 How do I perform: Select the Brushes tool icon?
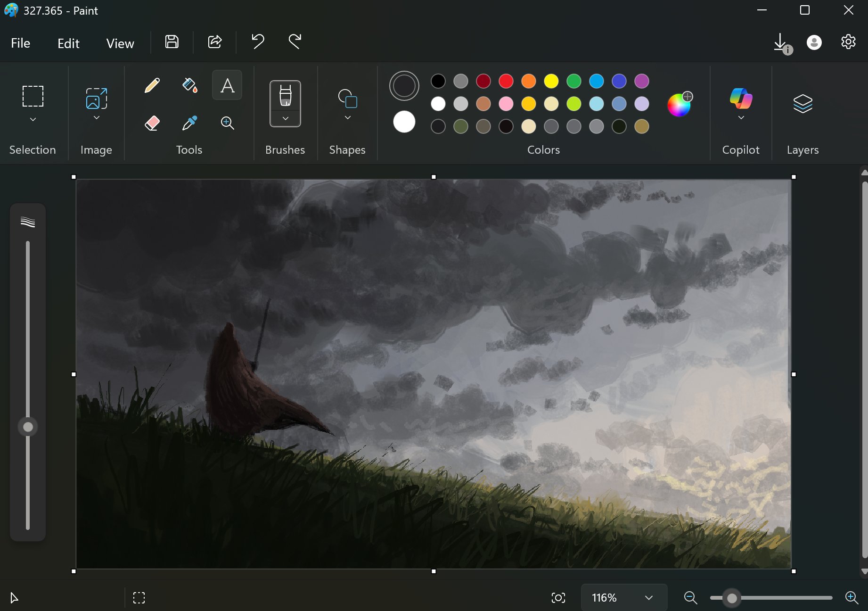tap(285, 96)
